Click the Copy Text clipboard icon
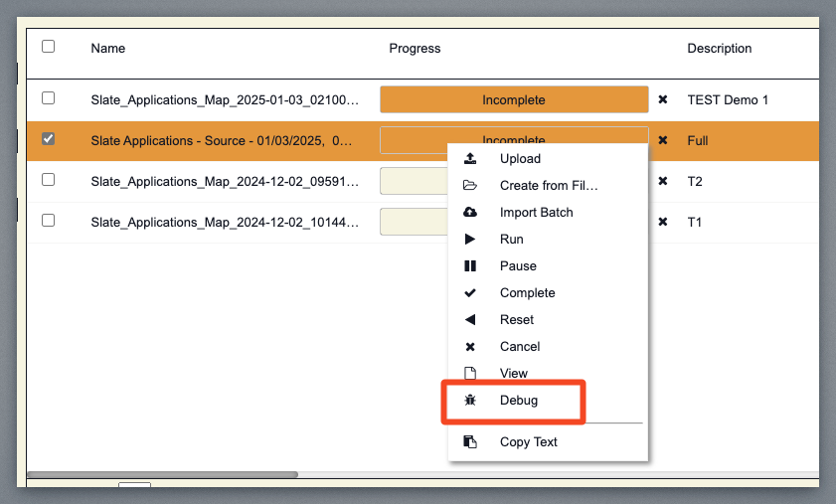Screen dimensions: 836x504 470,442
